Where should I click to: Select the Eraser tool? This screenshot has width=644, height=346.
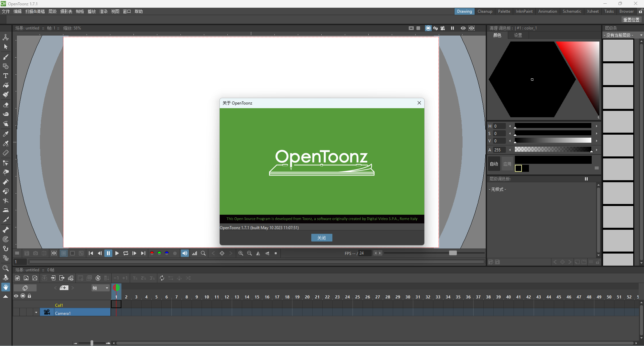(6, 105)
